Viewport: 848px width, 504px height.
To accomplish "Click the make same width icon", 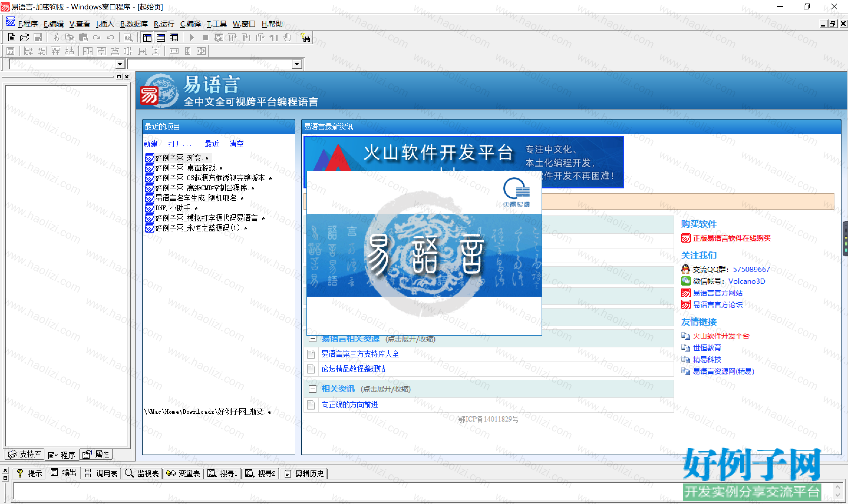I will pos(174,51).
